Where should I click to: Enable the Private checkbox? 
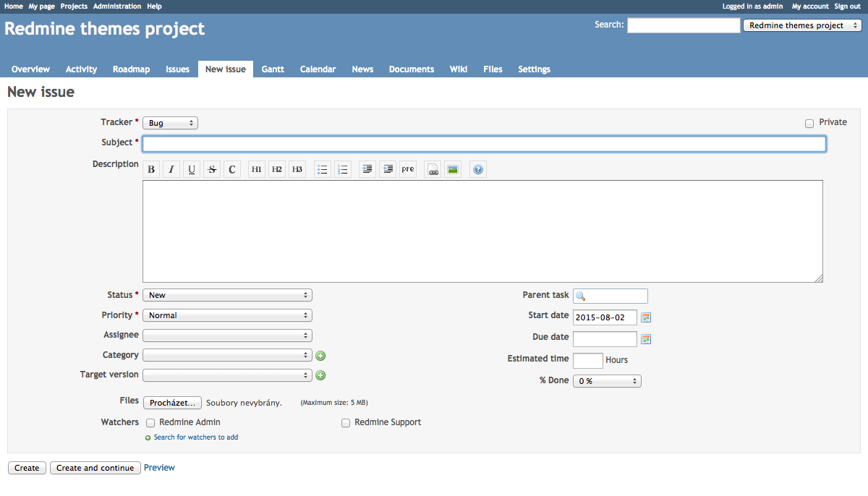[809, 124]
